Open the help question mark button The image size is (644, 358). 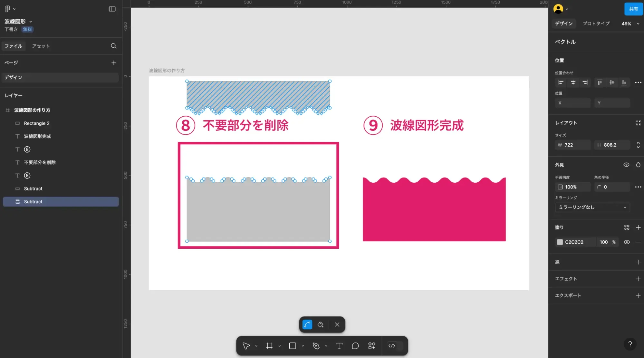point(630,344)
